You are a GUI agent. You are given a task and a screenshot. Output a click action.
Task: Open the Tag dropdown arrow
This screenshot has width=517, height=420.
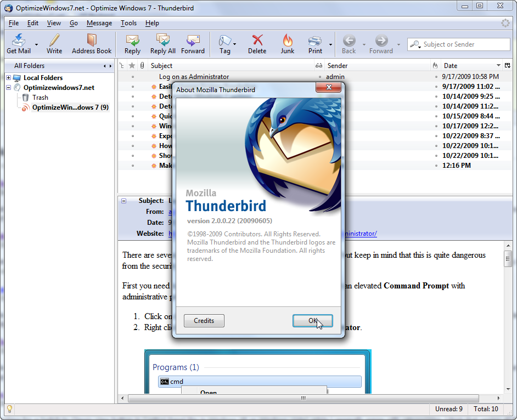(234, 44)
